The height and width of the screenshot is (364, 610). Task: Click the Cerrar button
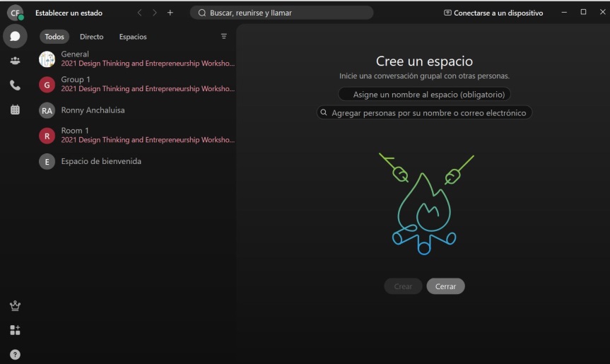pyautogui.click(x=445, y=286)
